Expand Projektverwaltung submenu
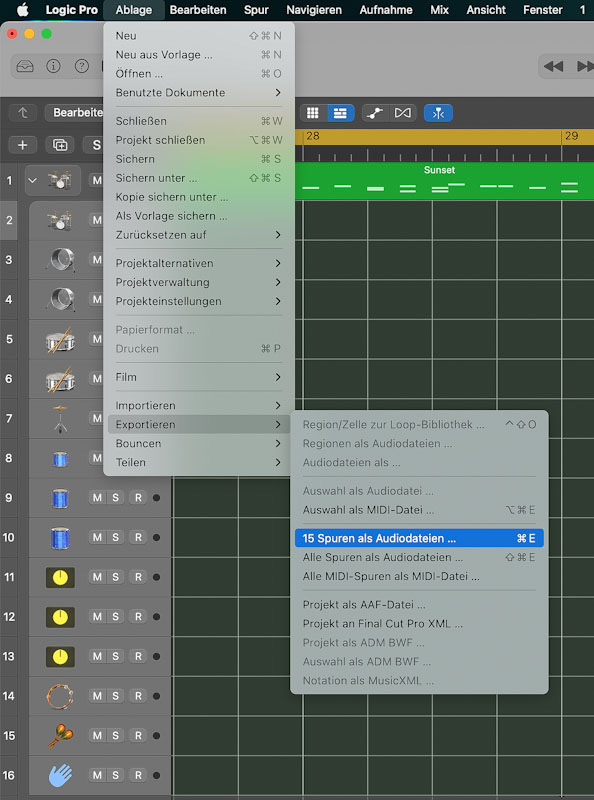This screenshot has height=800, width=594. coord(199,282)
